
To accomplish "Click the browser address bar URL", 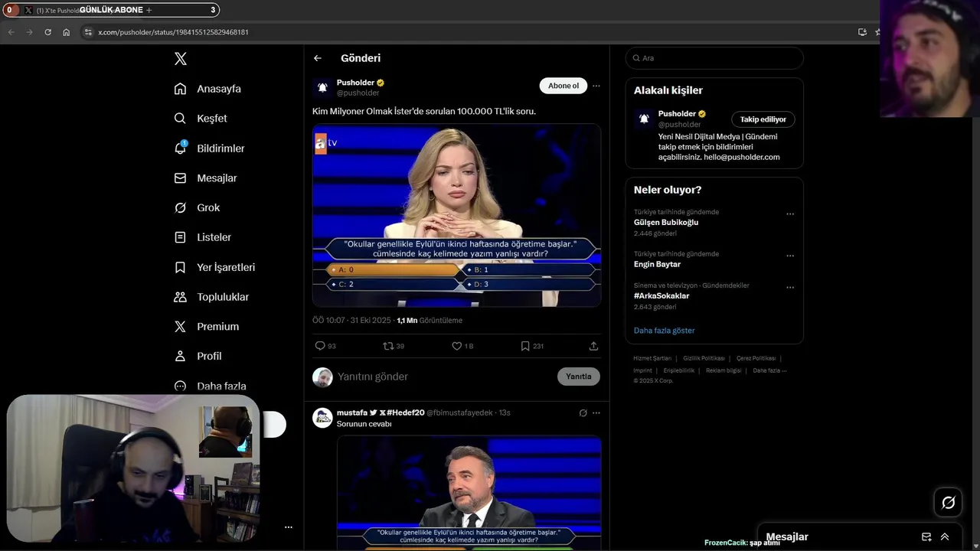I will (x=173, y=32).
